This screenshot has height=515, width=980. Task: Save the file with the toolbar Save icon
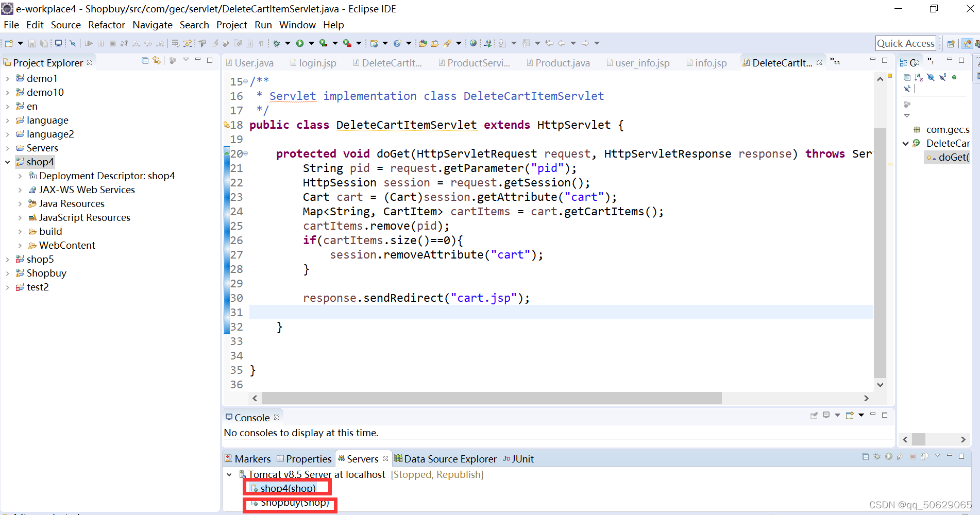pos(32,43)
